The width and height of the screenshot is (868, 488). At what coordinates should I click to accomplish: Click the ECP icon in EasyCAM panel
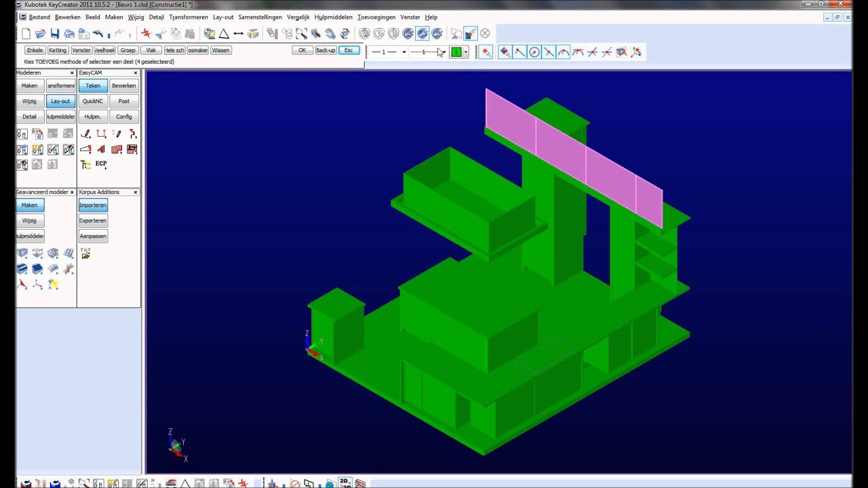100,164
